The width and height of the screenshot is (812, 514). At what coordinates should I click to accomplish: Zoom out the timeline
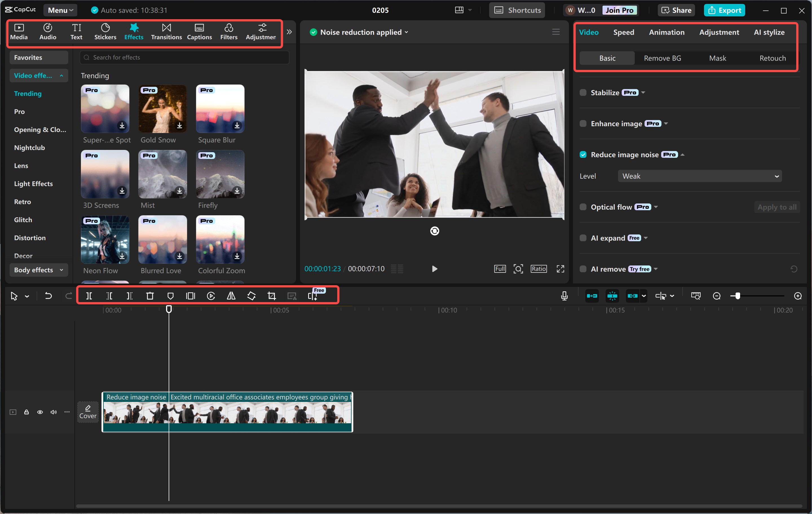717,296
